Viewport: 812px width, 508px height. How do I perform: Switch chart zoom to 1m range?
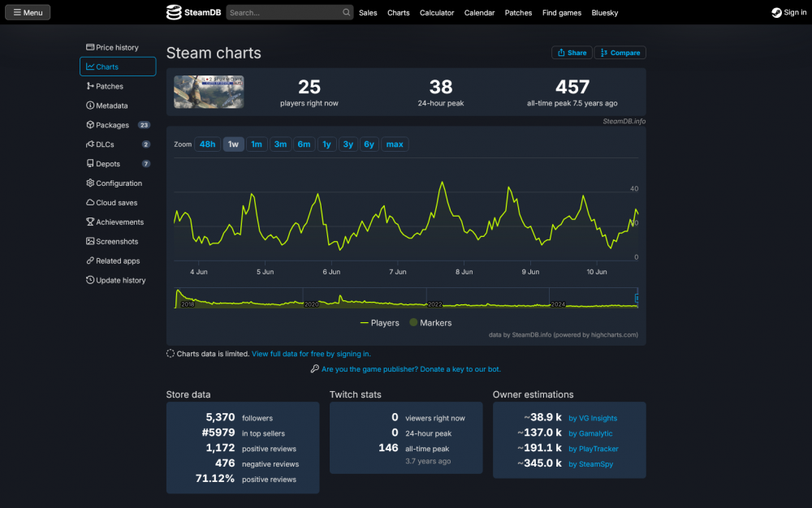pyautogui.click(x=256, y=144)
